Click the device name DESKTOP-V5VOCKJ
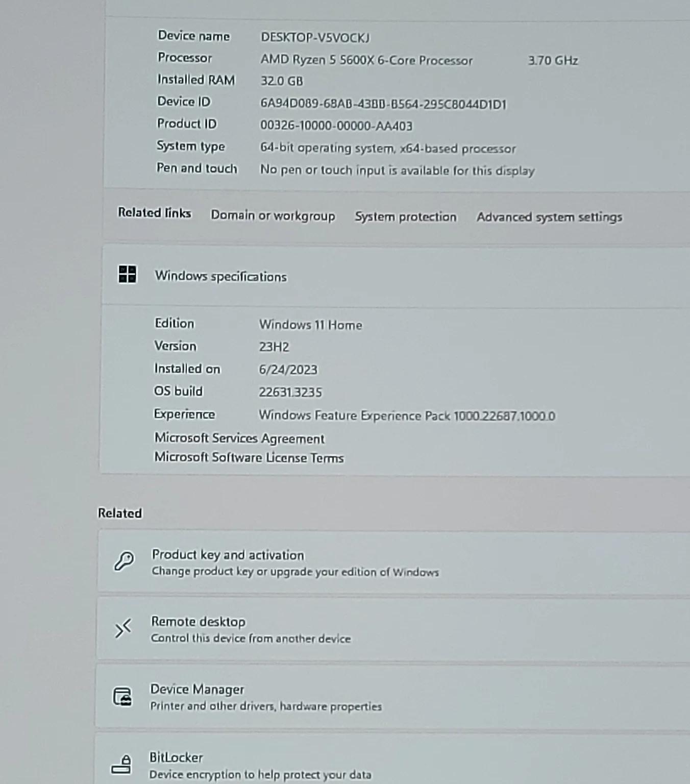The width and height of the screenshot is (690, 784). coord(315,38)
